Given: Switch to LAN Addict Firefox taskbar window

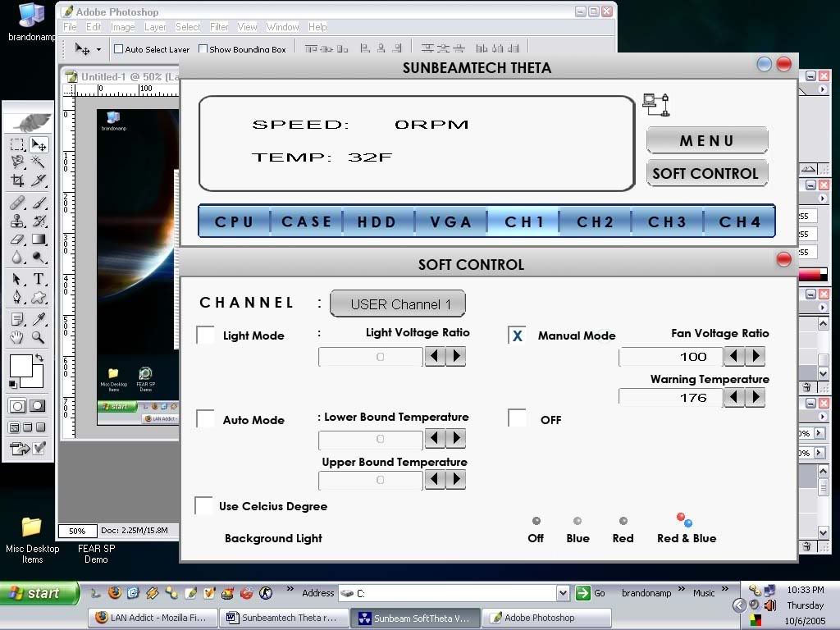Looking at the screenshot, I should coord(153,618).
